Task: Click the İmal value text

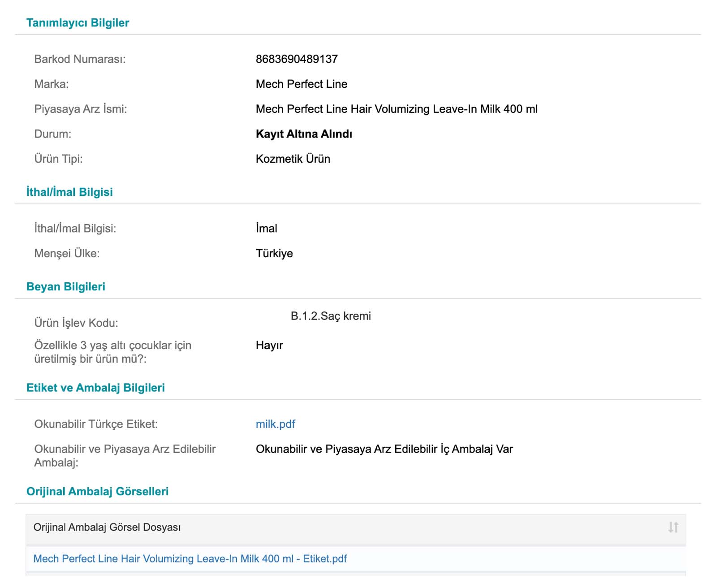Action: pos(267,229)
